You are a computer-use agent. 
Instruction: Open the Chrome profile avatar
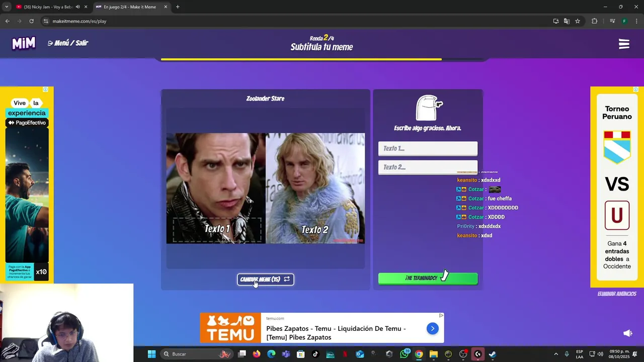(624, 21)
